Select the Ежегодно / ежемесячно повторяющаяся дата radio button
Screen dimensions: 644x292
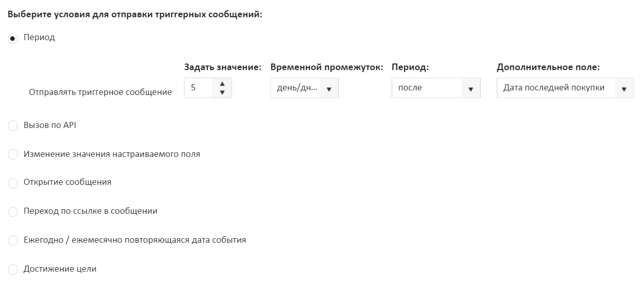tap(13, 241)
